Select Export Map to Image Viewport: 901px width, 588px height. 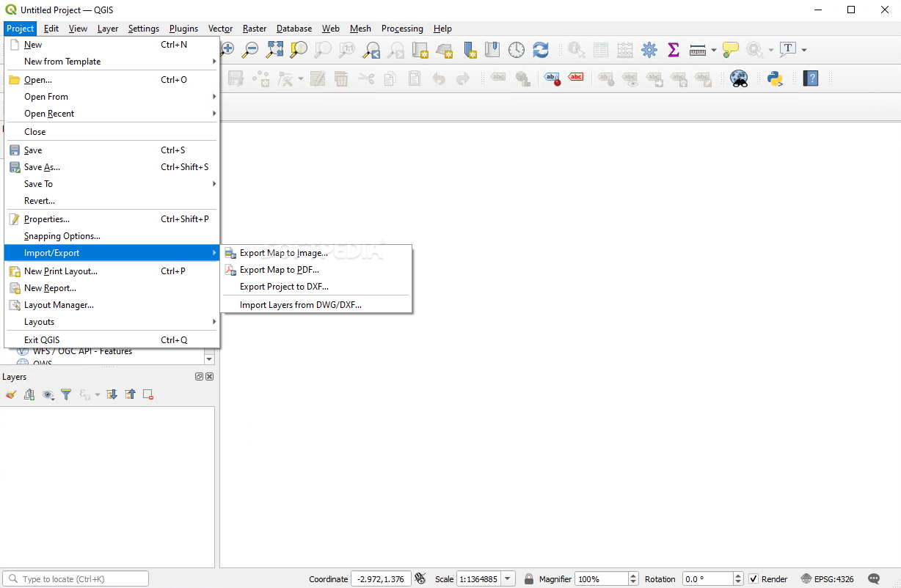(316, 253)
